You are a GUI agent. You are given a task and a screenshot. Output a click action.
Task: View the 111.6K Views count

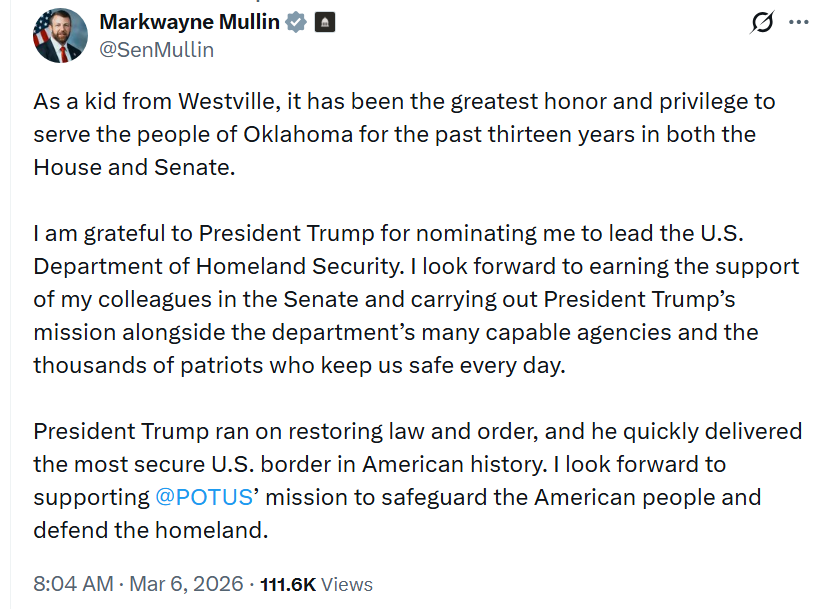316,584
